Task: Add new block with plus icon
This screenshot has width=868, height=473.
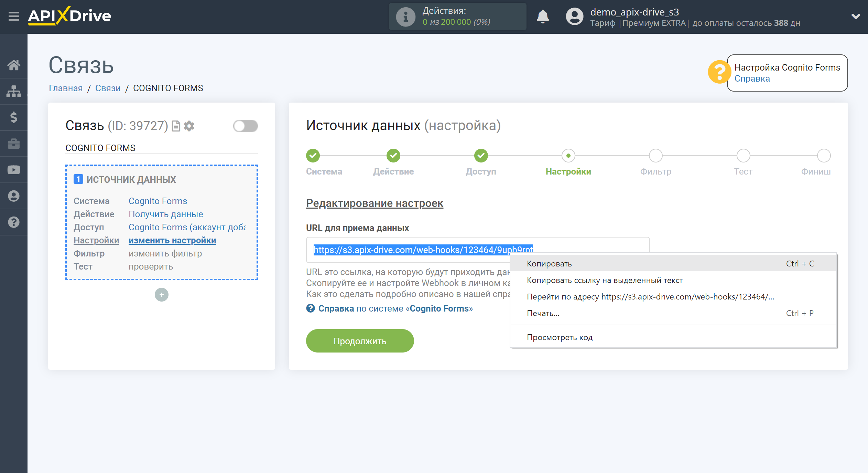Action: pyautogui.click(x=162, y=295)
